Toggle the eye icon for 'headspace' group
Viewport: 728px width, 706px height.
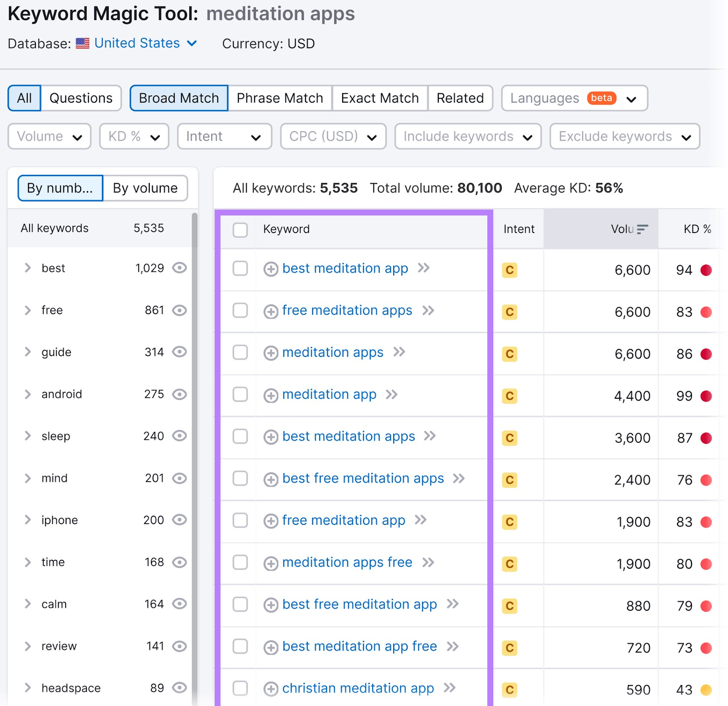180,688
